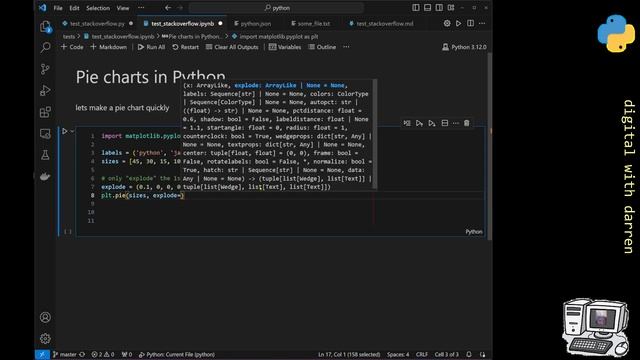The image size is (640, 360).
Task: Switch to the some_file.txt tab
Action: (313, 24)
